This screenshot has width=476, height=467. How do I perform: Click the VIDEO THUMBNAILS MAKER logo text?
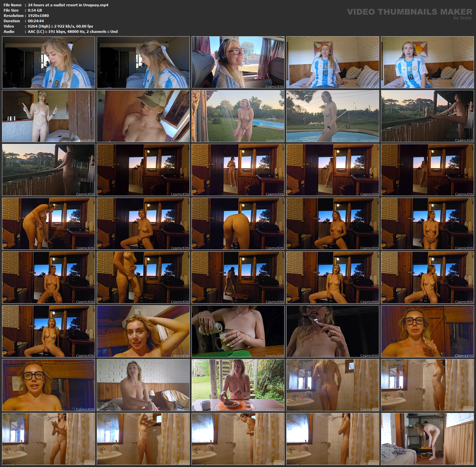coord(409,12)
